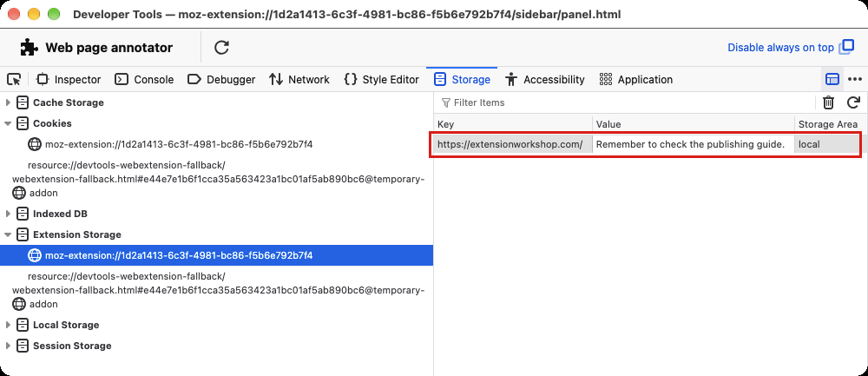Click the trash delete all icon
Screen dimensions: 868x376
[828, 102]
